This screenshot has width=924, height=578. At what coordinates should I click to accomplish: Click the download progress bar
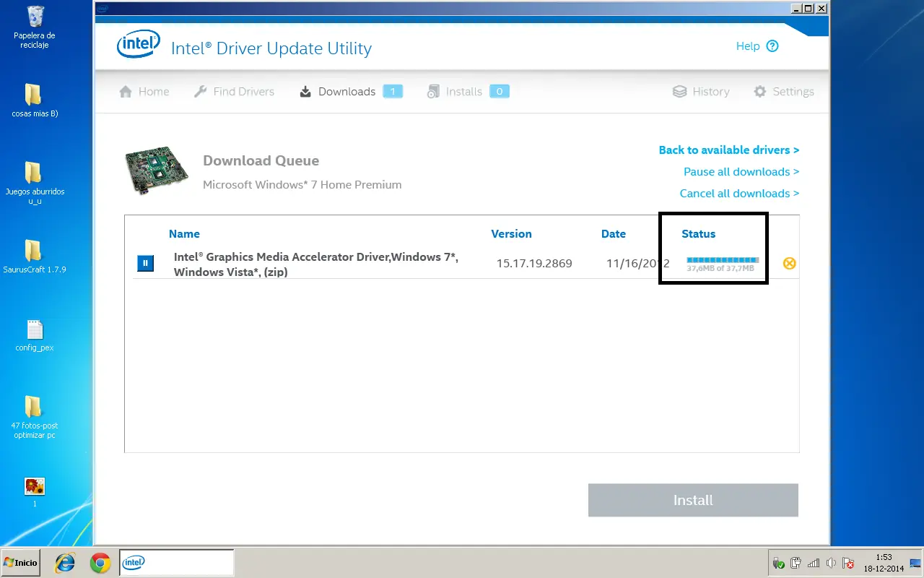[722, 260]
